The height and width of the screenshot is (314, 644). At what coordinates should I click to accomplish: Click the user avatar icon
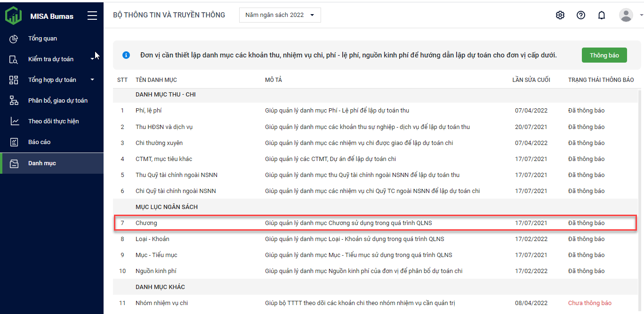pyautogui.click(x=626, y=15)
